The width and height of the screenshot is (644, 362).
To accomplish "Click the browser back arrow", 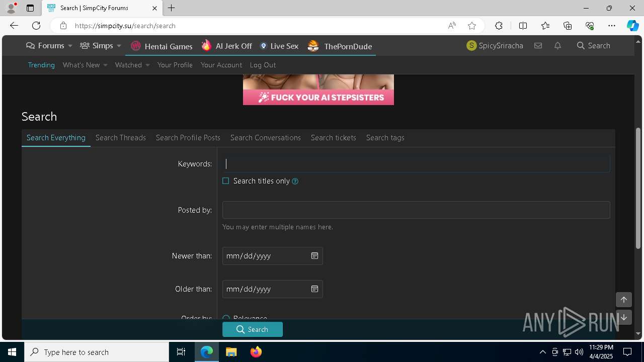I will 14,26.
